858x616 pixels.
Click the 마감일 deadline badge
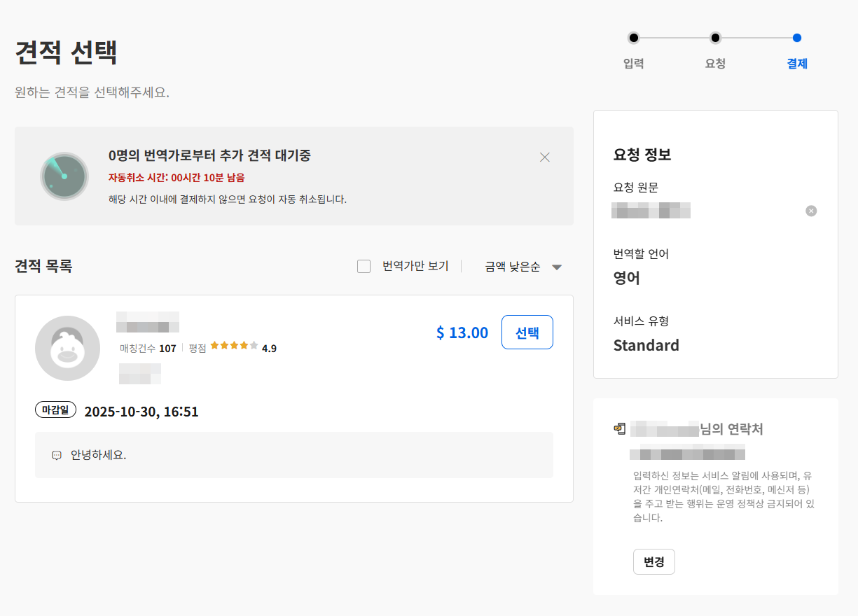55,410
